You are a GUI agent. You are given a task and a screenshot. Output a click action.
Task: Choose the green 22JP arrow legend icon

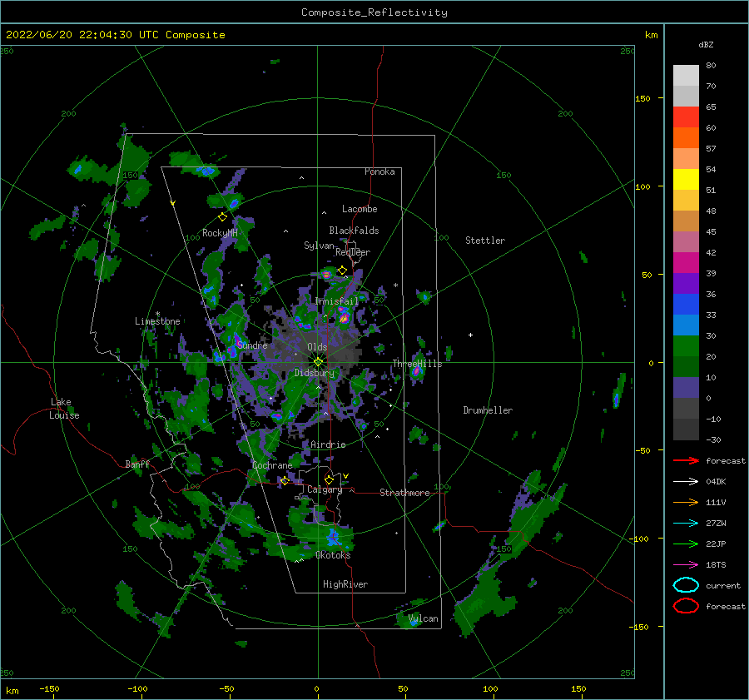[x=686, y=544]
